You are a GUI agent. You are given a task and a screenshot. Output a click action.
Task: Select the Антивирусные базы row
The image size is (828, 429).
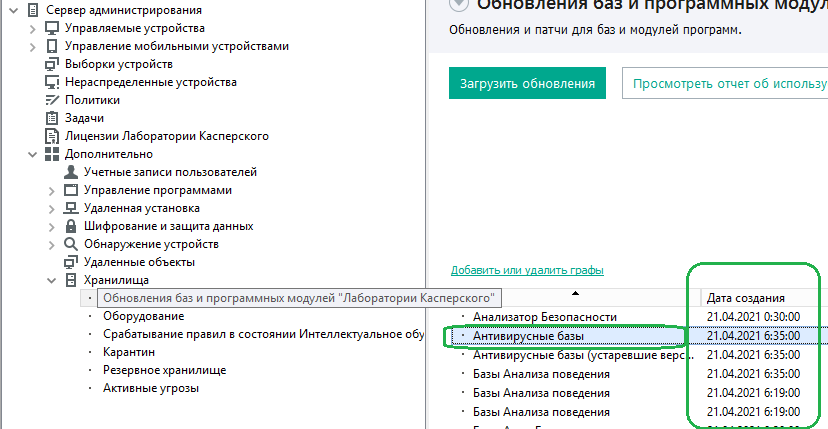(528, 336)
